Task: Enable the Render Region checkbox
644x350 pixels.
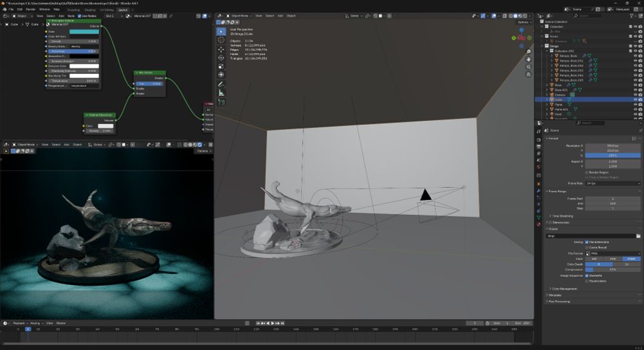Action: [587, 172]
